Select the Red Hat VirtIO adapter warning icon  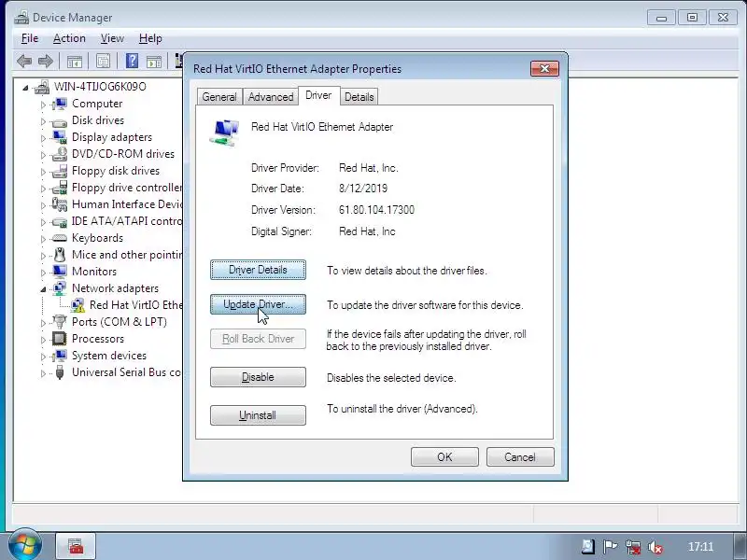coord(78,305)
